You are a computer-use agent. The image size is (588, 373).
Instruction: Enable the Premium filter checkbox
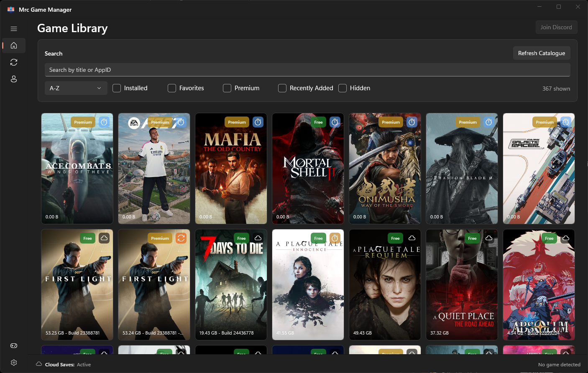[x=227, y=88]
